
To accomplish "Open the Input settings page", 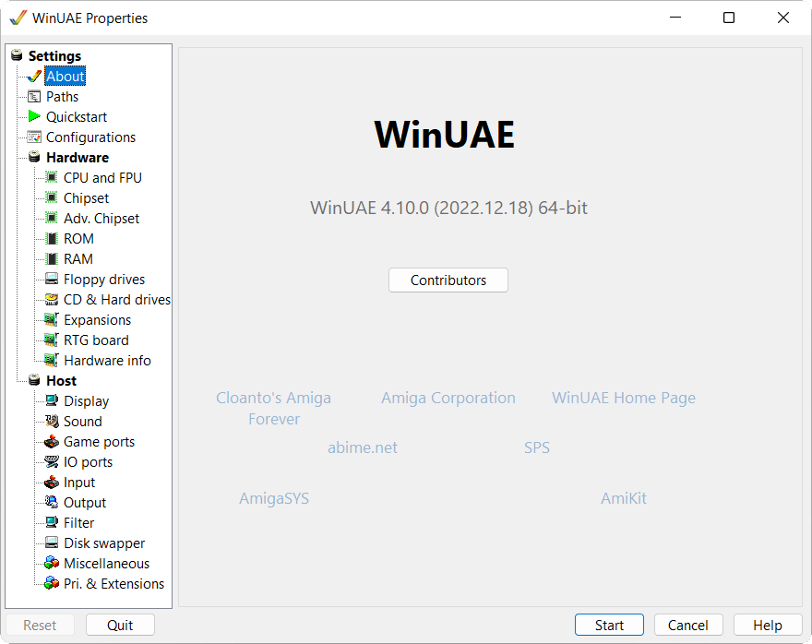I will click(78, 483).
